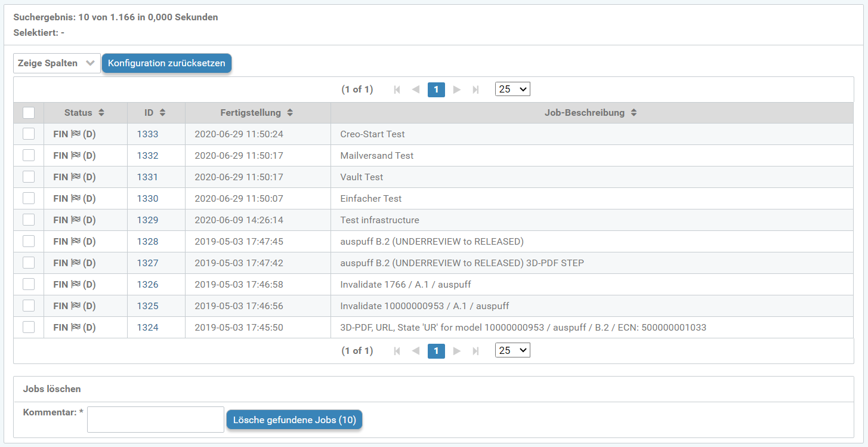Click Konfiguration zurücksetzen button

(166, 63)
